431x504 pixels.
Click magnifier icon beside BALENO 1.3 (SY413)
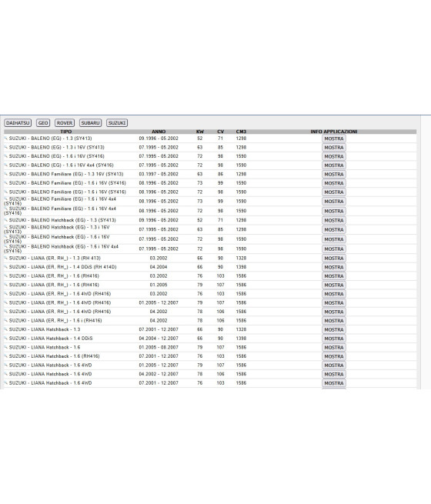coord(6,139)
